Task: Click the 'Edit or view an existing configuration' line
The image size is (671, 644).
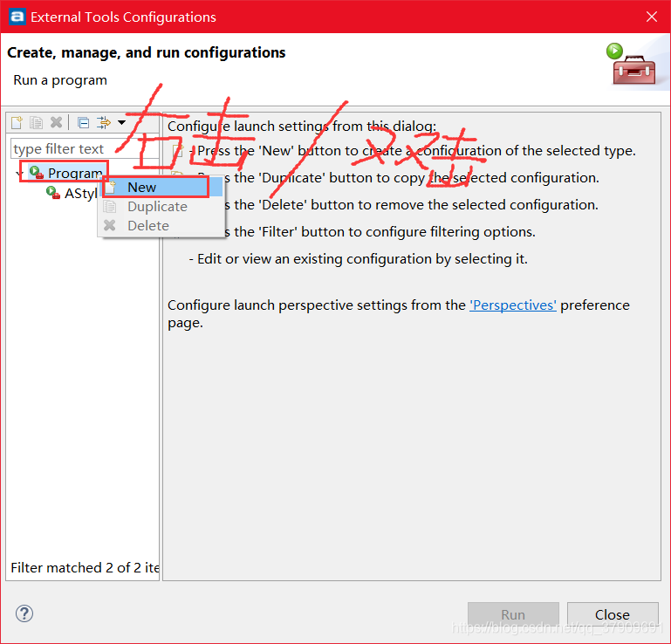Action: tap(358, 259)
